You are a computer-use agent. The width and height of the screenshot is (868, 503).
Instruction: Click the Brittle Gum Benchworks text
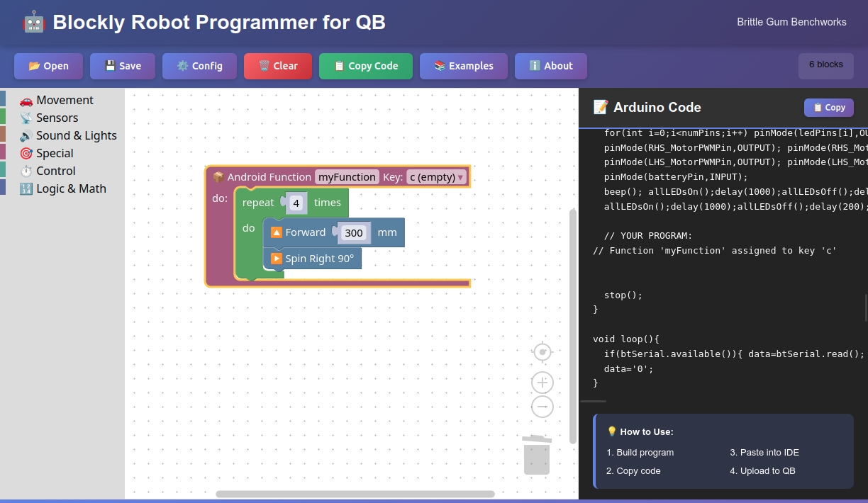pyautogui.click(x=791, y=22)
